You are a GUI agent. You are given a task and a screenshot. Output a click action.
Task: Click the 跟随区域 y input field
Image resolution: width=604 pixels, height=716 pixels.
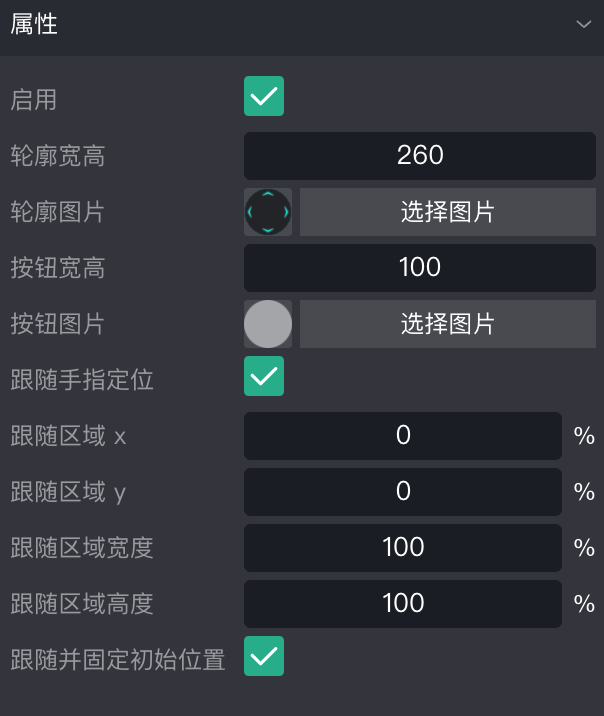pos(403,492)
